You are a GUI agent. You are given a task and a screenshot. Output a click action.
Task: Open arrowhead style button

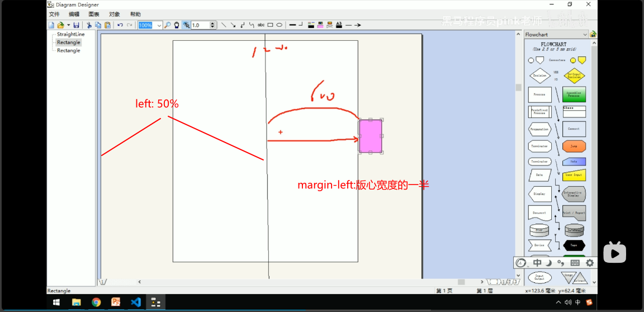tap(358, 25)
